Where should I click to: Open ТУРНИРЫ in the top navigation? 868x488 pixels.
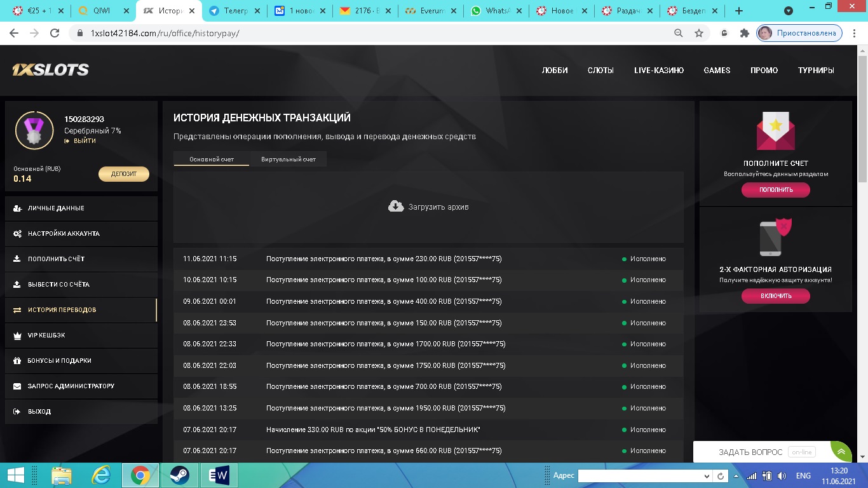click(816, 71)
